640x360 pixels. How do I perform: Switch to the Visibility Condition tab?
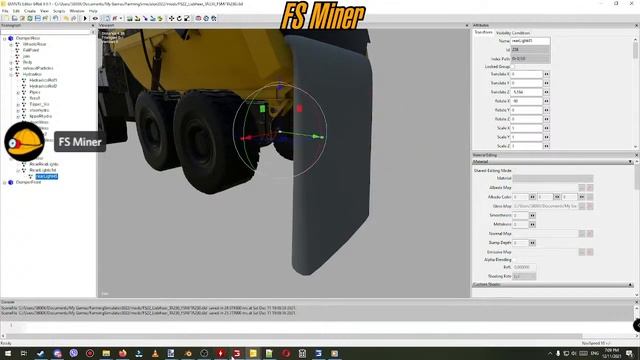pyautogui.click(x=513, y=33)
